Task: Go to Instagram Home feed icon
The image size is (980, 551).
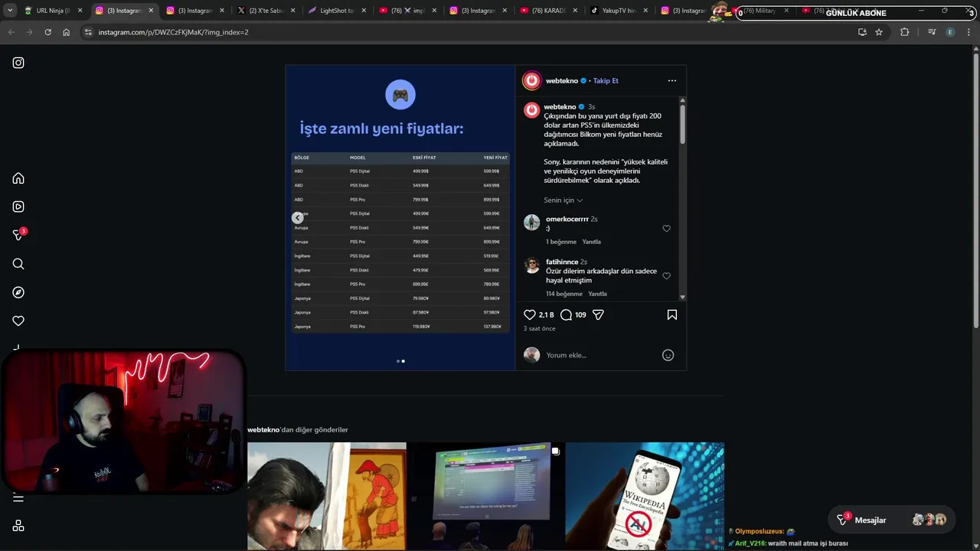Action: click(18, 178)
